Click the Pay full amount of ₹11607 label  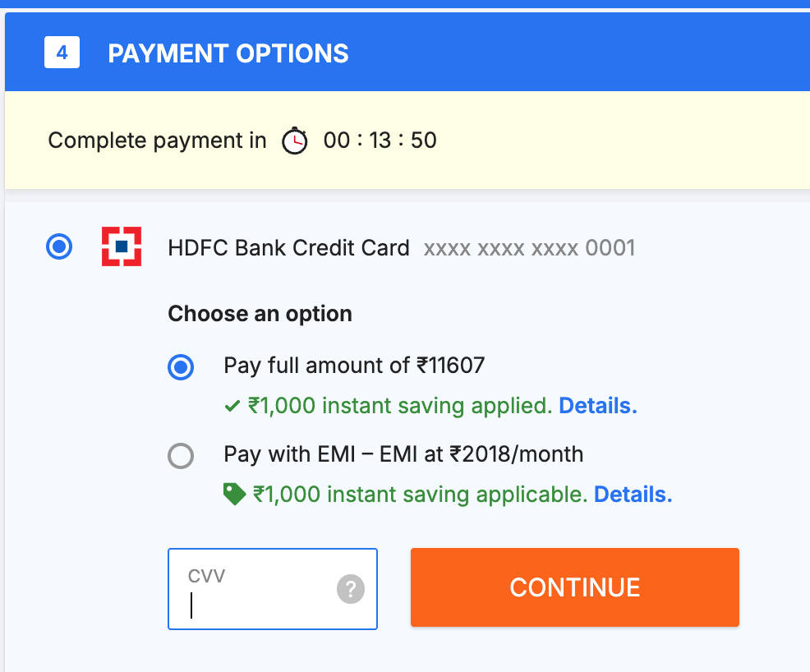[354, 365]
